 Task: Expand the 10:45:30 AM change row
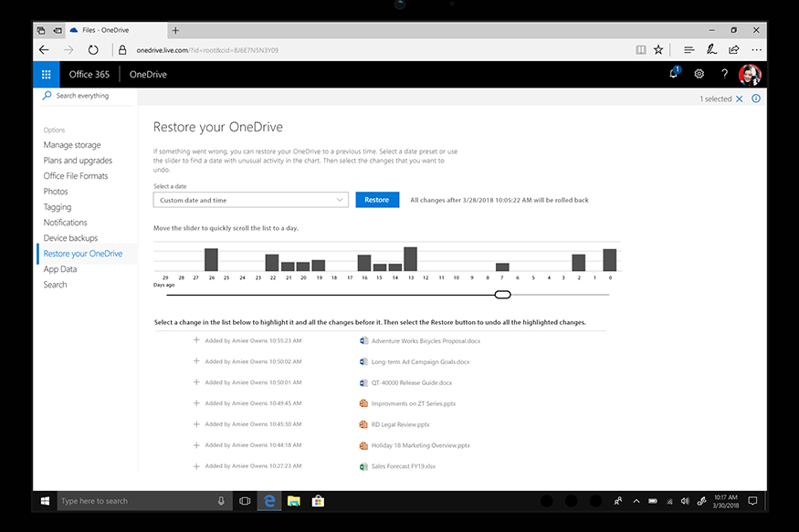point(196,423)
